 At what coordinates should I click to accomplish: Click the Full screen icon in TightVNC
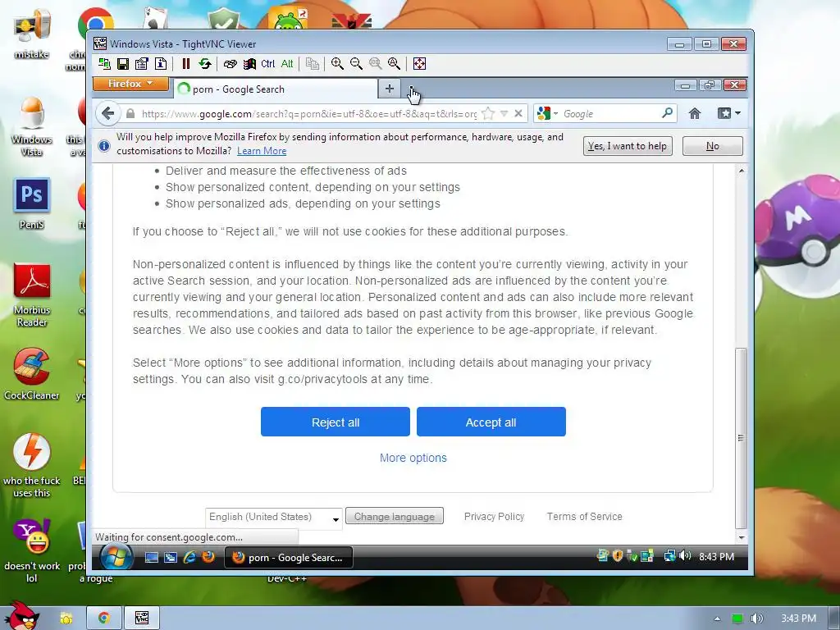(x=419, y=64)
